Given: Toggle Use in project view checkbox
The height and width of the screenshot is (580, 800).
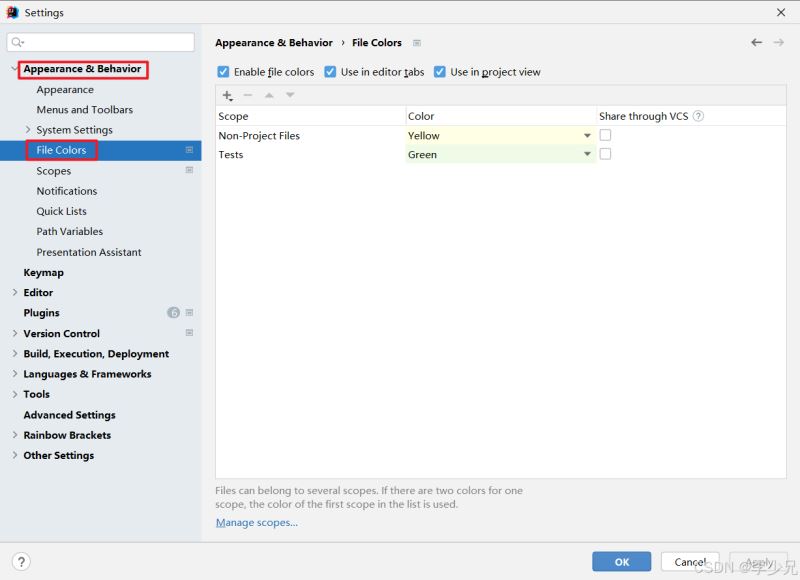Looking at the screenshot, I should coord(439,71).
